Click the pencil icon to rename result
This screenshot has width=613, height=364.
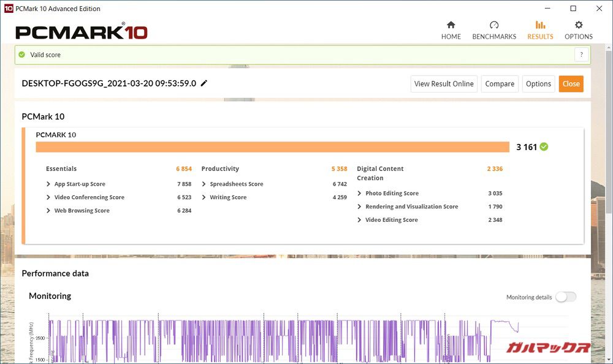pos(204,83)
